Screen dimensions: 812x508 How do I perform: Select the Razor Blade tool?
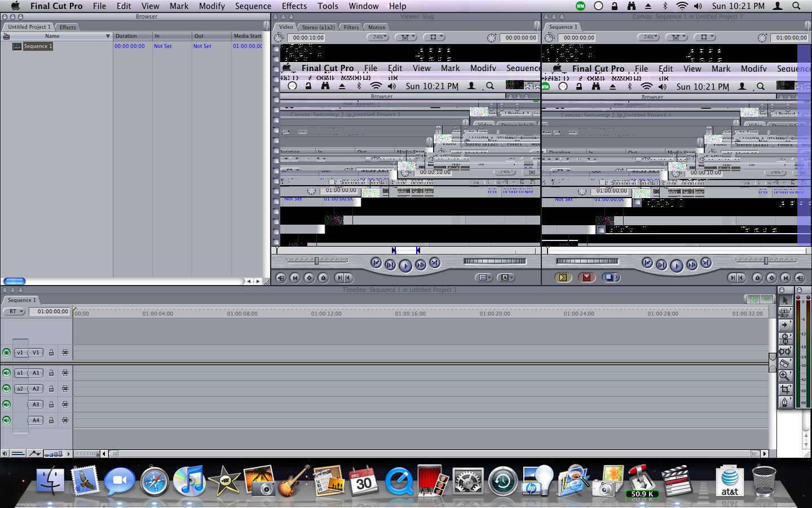point(785,364)
